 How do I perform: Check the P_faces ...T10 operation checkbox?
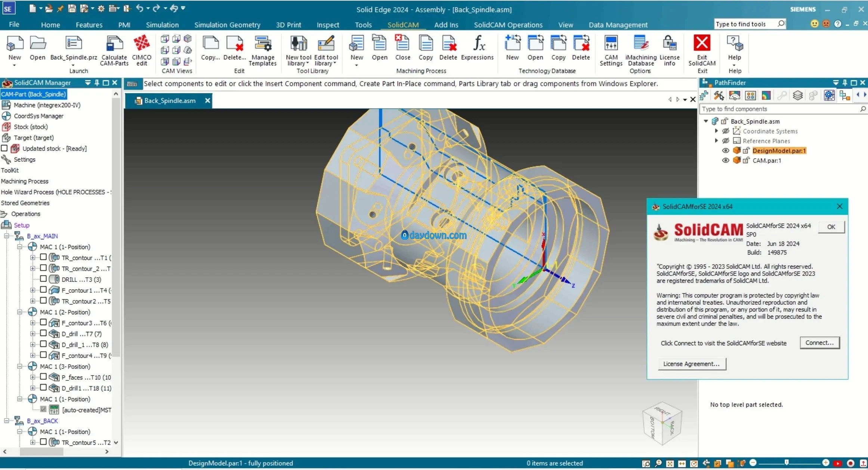[x=43, y=377]
